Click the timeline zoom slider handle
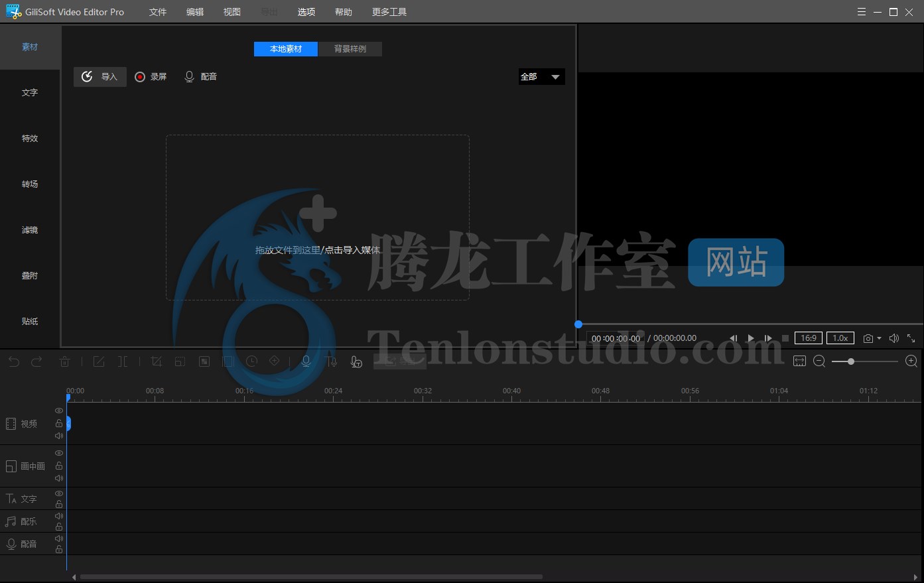Image resolution: width=924 pixels, height=583 pixels. [x=850, y=361]
